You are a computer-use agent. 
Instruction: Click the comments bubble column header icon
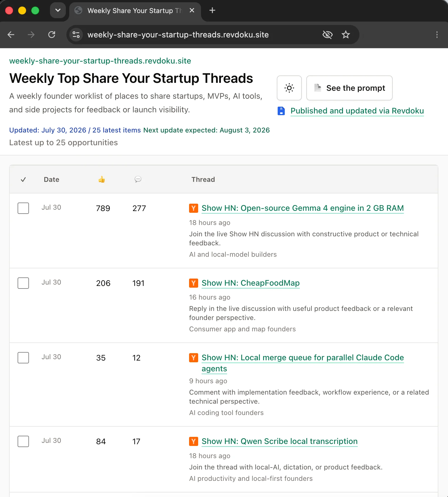138,179
